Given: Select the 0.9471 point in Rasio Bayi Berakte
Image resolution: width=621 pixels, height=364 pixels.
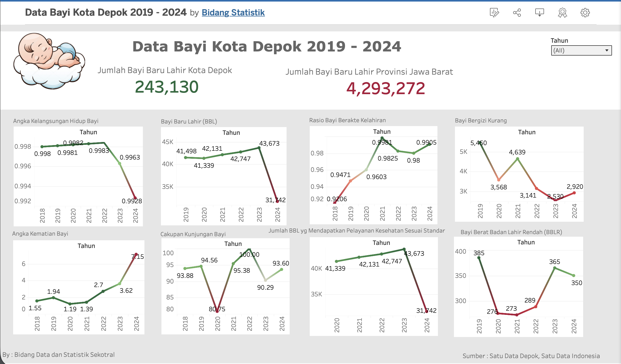Looking at the screenshot, I should coord(350,181).
